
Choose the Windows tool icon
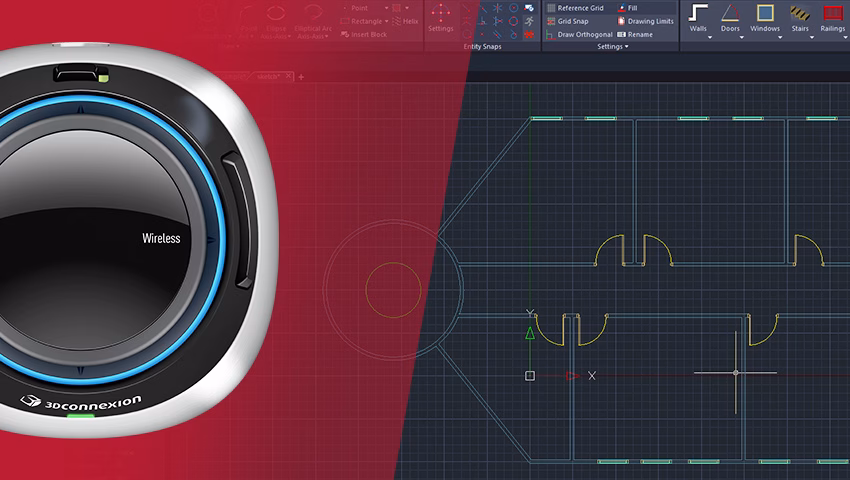pyautogui.click(x=765, y=13)
